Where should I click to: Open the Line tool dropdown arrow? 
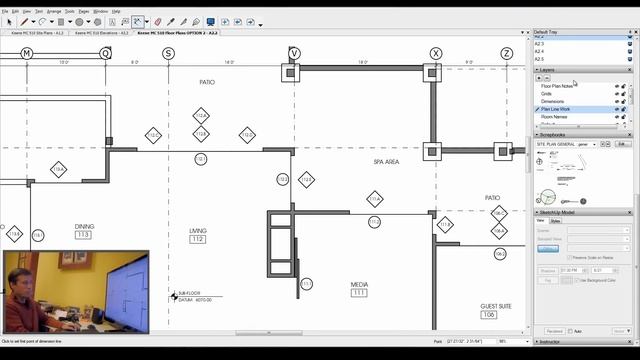point(33,22)
